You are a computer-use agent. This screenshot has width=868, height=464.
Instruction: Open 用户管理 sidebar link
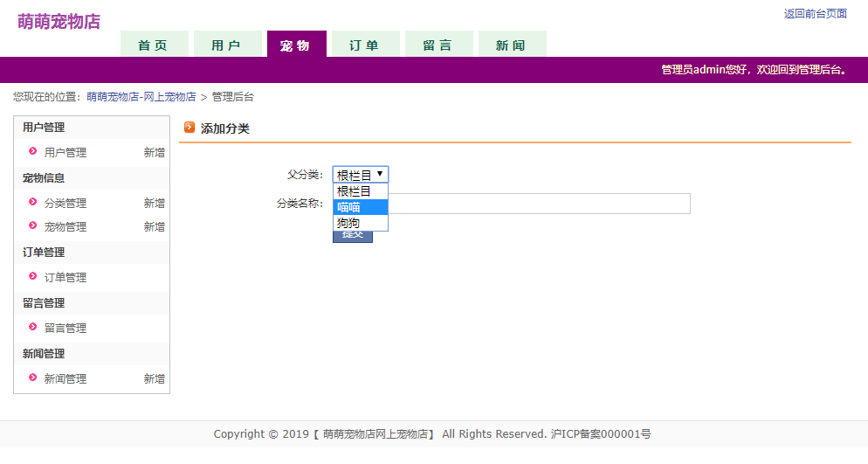click(x=65, y=152)
